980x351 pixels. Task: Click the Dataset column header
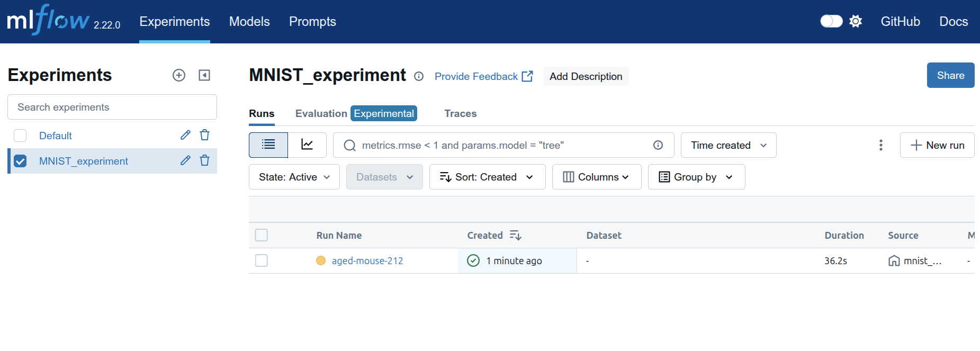604,235
